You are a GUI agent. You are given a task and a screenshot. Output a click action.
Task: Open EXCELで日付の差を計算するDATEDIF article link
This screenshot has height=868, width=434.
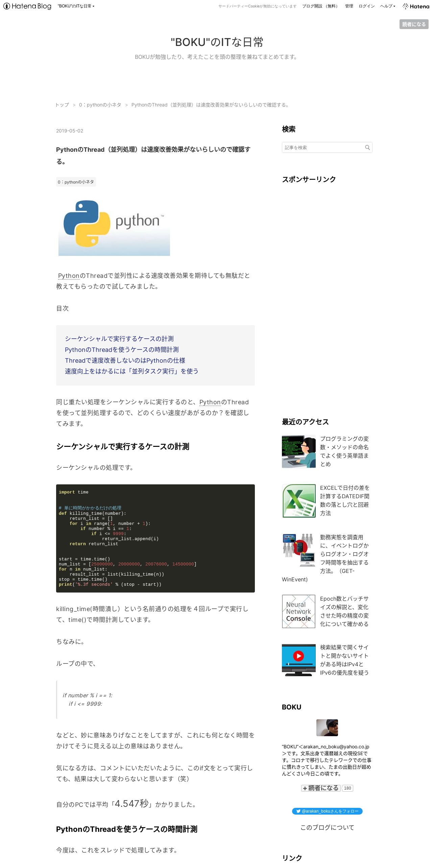(x=345, y=501)
